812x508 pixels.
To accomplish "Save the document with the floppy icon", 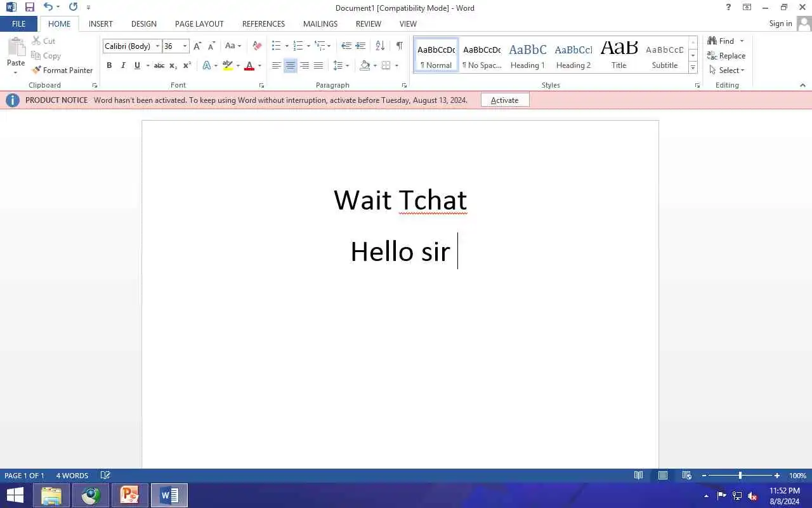I will (x=29, y=7).
